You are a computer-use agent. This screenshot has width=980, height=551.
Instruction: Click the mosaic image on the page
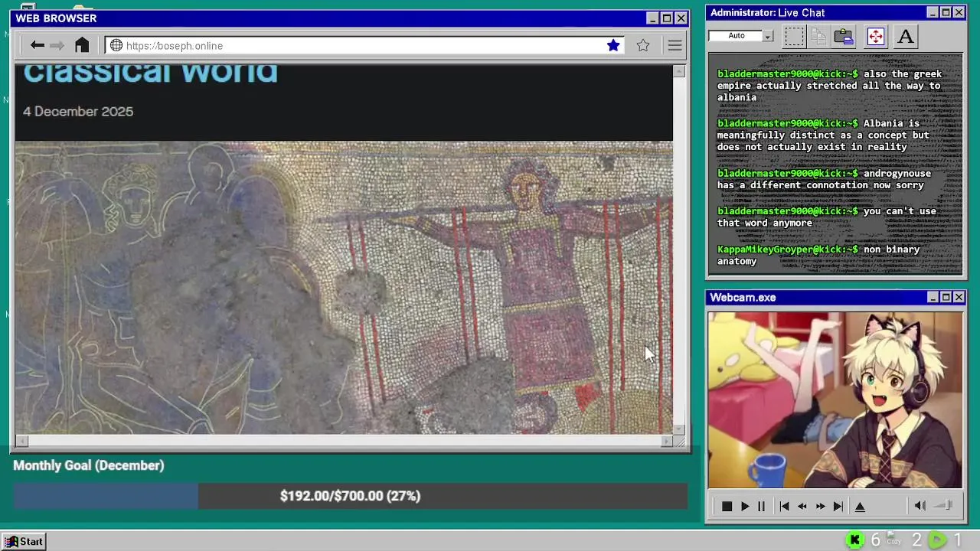coord(344,287)
